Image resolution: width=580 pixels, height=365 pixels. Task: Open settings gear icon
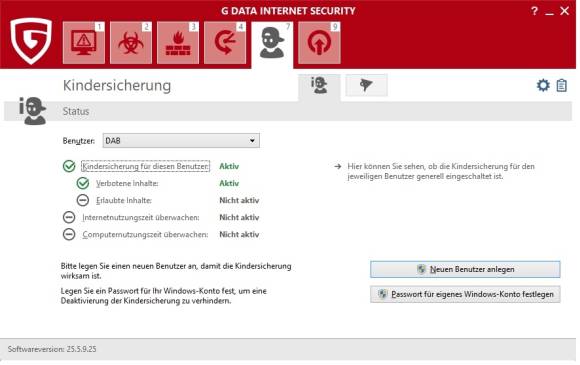543,85
